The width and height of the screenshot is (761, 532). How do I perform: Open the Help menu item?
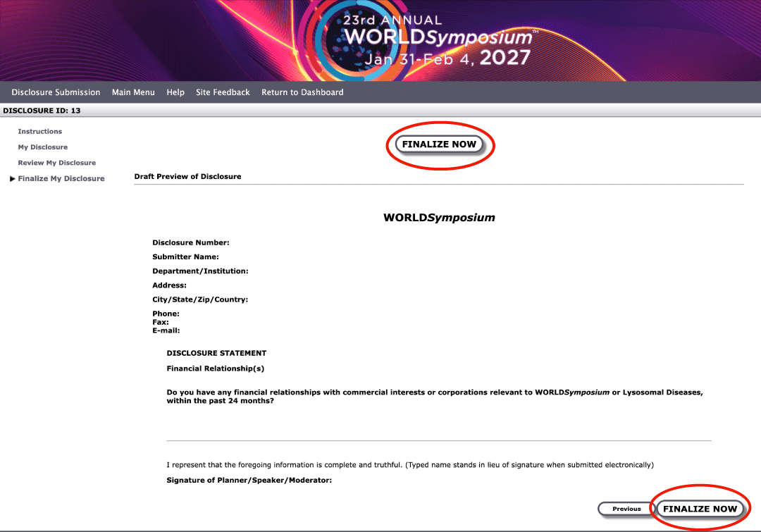coord(175,92)
